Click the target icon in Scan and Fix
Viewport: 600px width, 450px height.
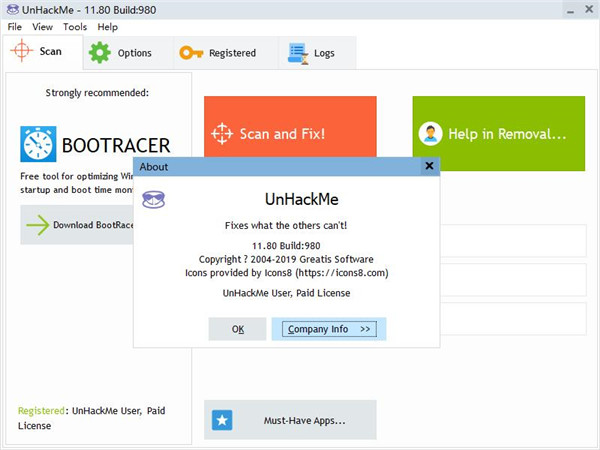pos(222,134)
